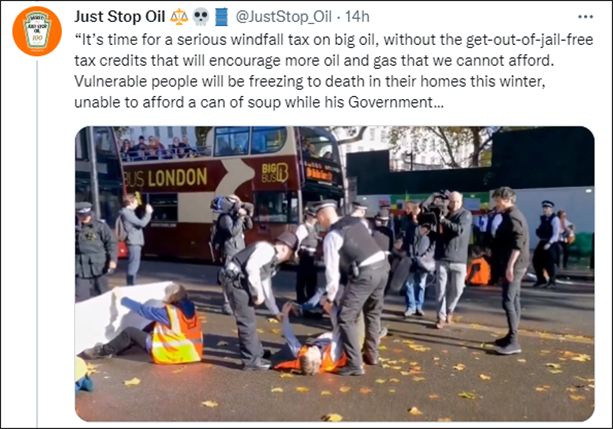This screenshot has height=429, width=613.
Task: Play the protest video thumbnail
Action: (335, 274)
